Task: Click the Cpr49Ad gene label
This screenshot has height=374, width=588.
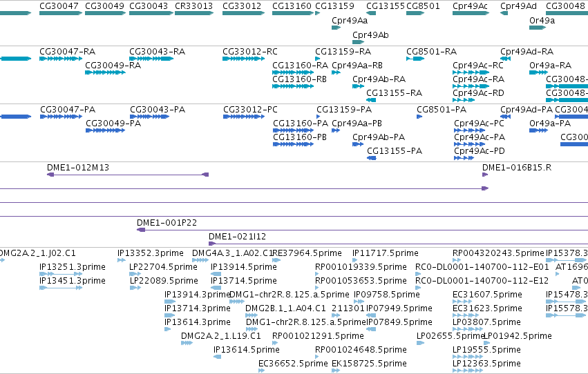Action: [x=519, y=6]
